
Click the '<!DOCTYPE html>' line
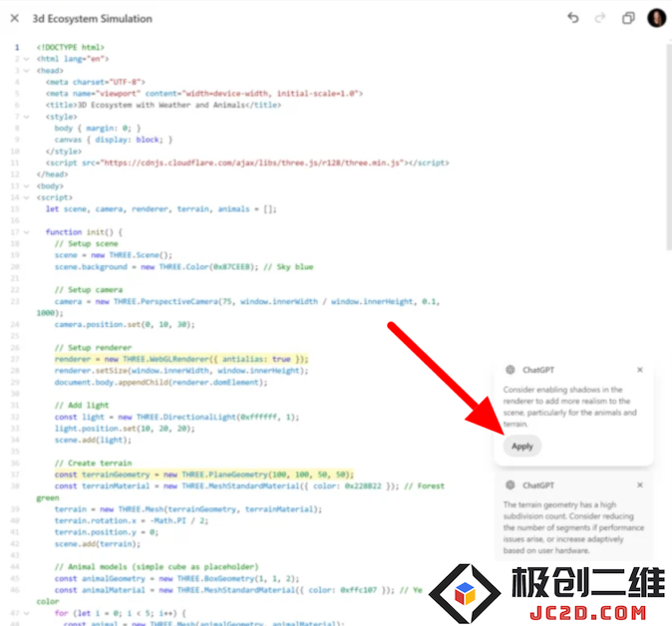70,47
